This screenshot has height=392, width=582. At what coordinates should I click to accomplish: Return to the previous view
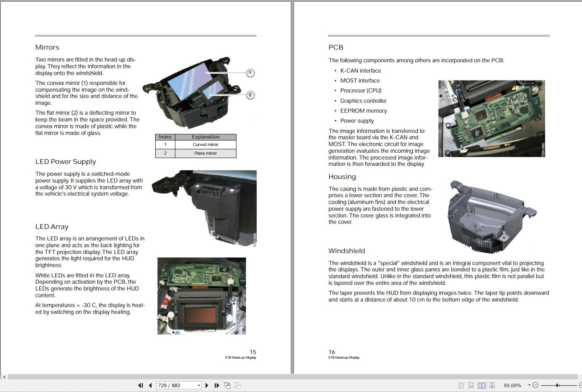click(x=227, y=385)
